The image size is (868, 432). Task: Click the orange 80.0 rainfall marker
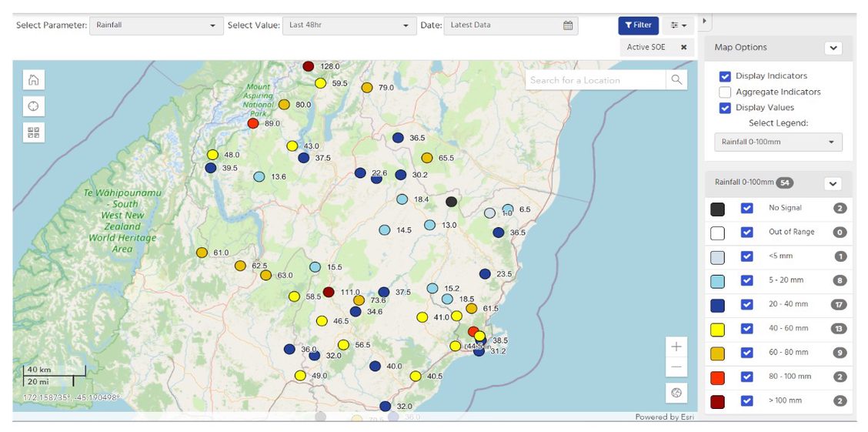click(x=284, y=104)
